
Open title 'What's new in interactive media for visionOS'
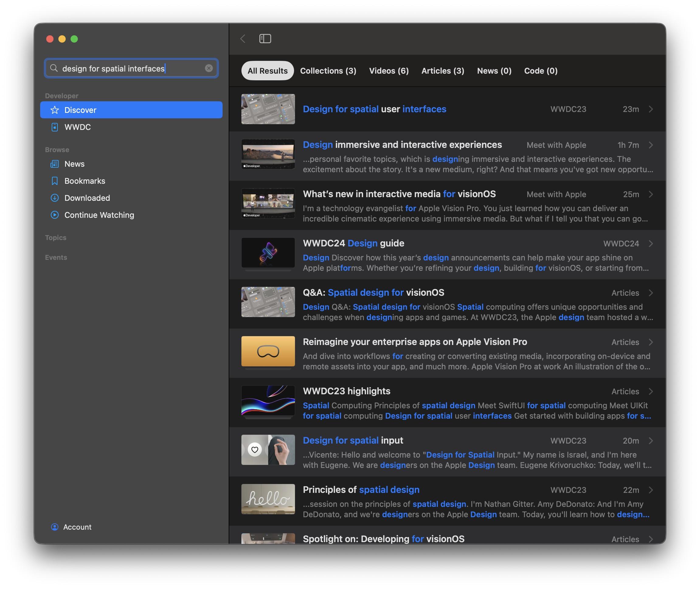coord(399,194)
